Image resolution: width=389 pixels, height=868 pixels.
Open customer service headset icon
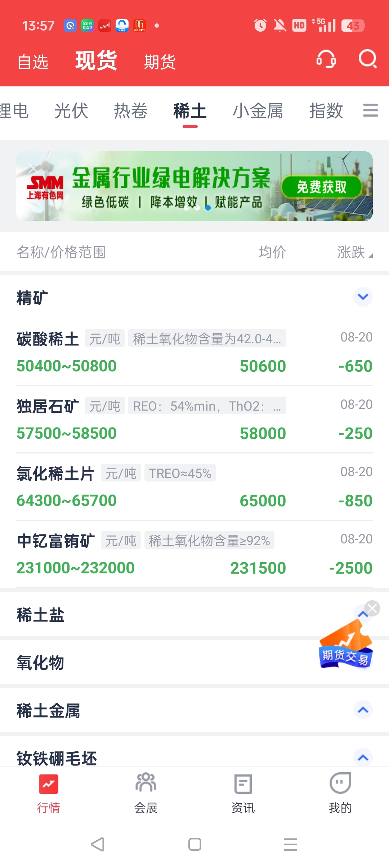click(326, 59)
